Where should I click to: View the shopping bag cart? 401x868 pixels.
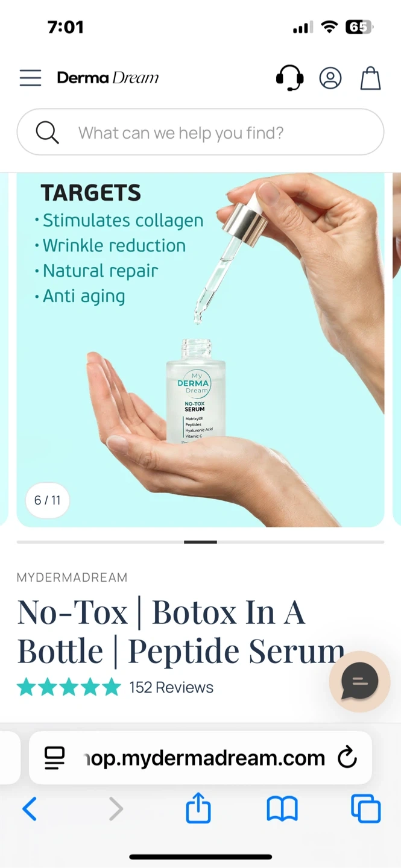coord(371,78)
